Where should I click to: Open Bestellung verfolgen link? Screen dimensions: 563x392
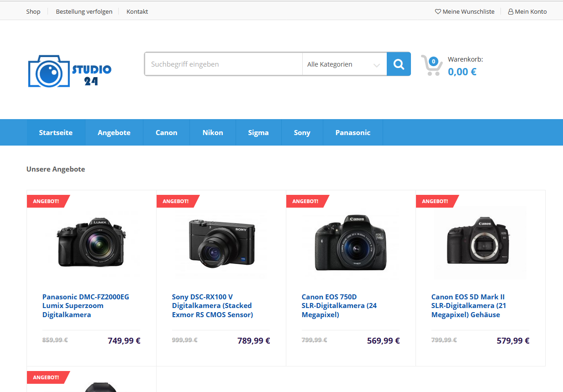[x=84, y=12]
